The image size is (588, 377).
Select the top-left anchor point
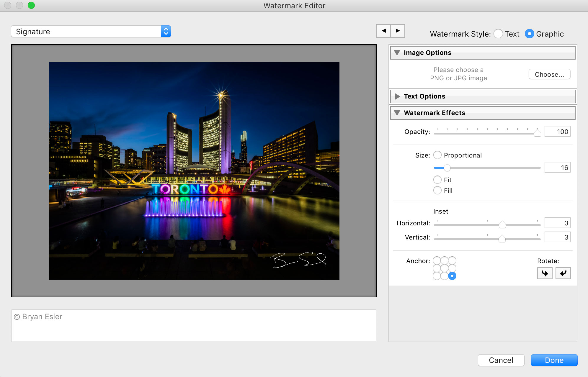tap(437, 260)
